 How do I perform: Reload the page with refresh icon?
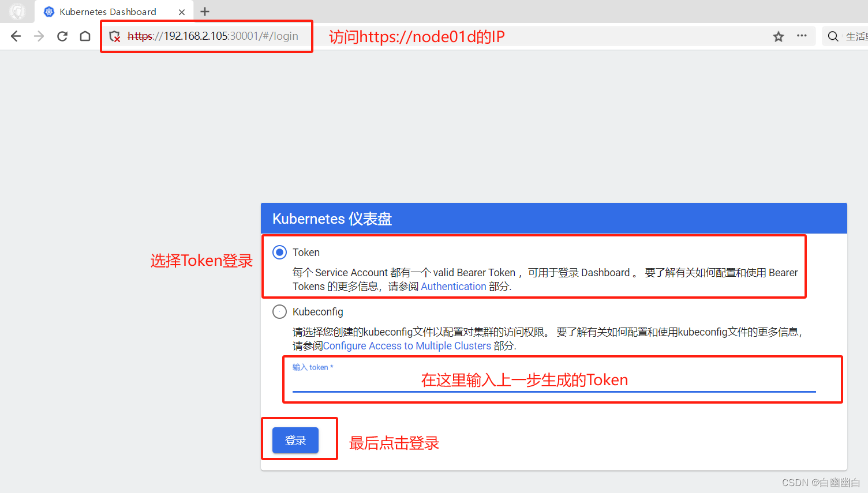coord(62,36)
